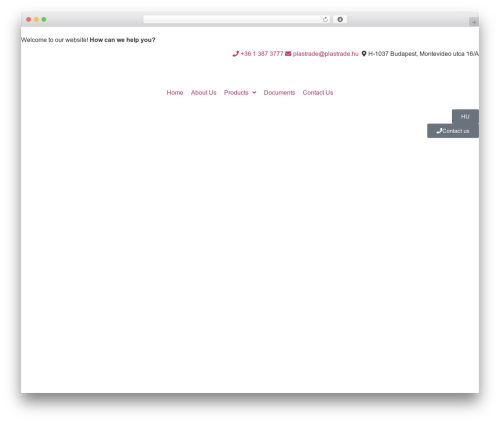Screen dimensions: 500x423
Task: Minimize the window with the yellow button
Action: pyautogui.click(x=36, y=20)
